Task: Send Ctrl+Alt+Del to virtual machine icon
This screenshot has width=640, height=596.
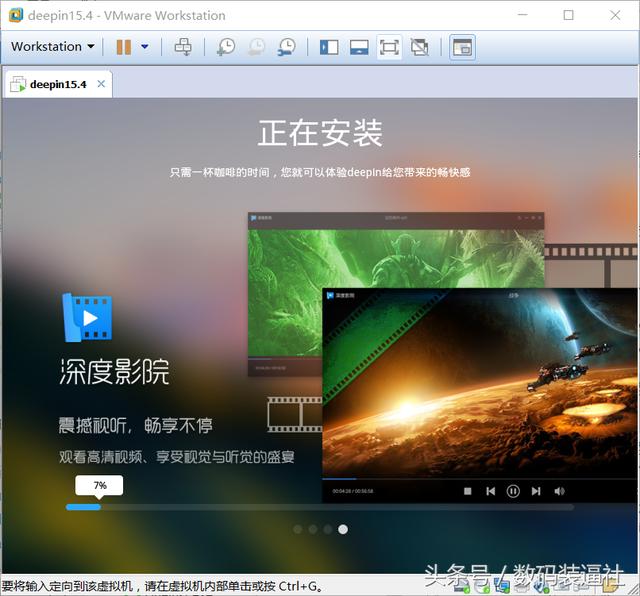Action: pos(183,47)
